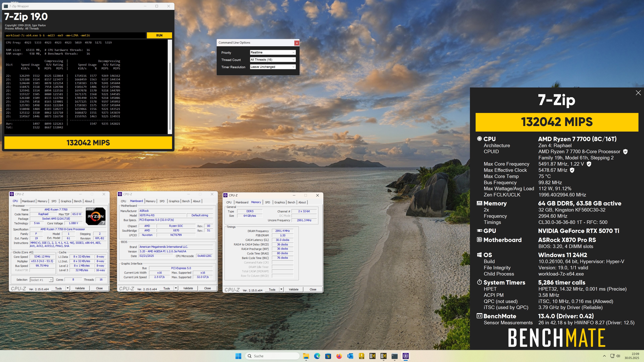Click title icon of CPU-Z Mainboard window
The height and width of the screenshot is (362, 644).
(x=120, y=194)
